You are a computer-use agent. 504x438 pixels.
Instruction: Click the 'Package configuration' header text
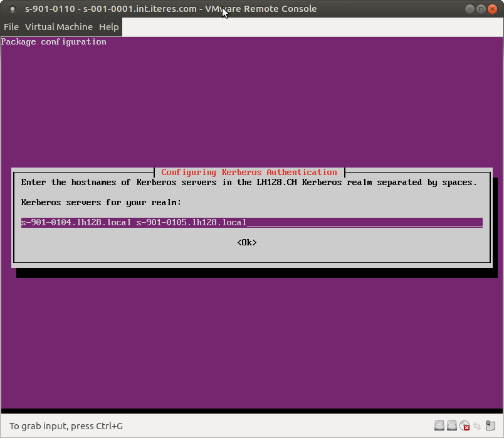click(x=54, y=42)
